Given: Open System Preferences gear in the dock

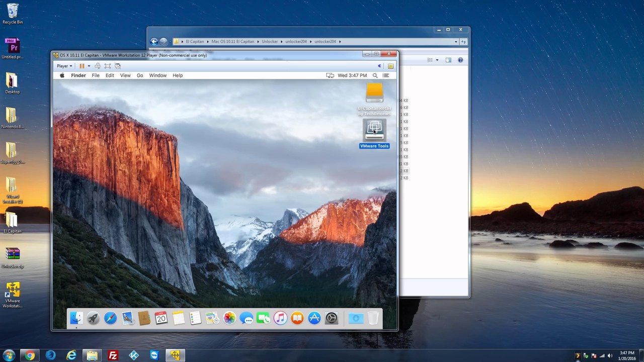Looking at the screenshot, I should pyautogui.click(x=332, y=318).
